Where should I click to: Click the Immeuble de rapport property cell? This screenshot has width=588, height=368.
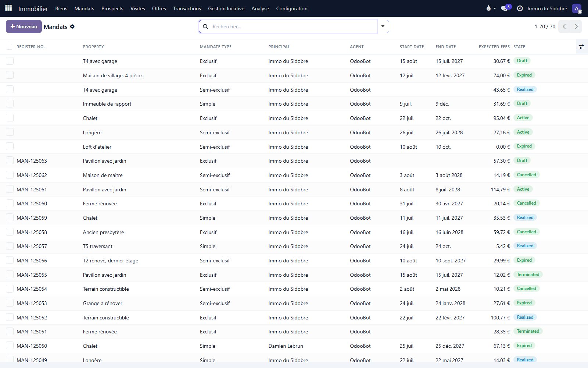pyautogui.click(x=107, y=104)
